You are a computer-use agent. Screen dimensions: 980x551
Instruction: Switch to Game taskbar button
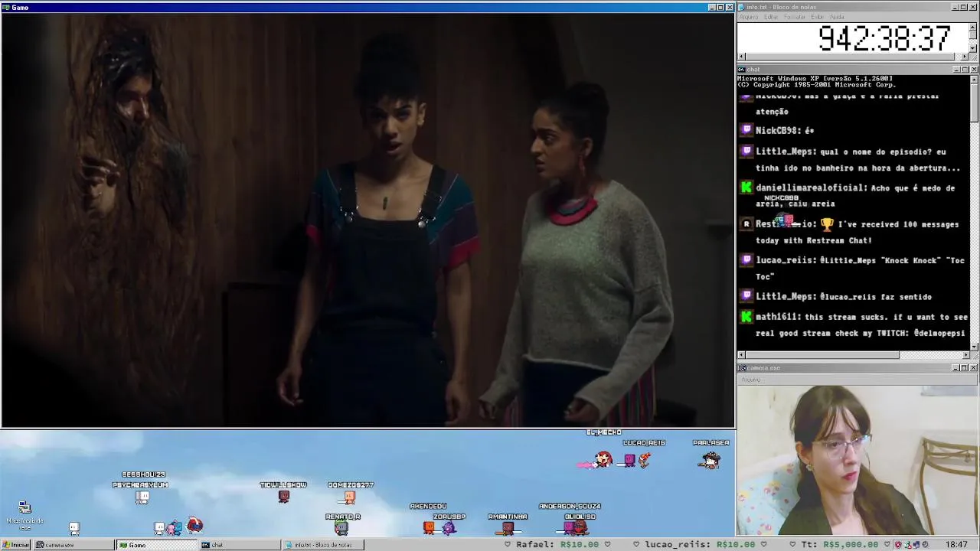click(x=156, y=545)
